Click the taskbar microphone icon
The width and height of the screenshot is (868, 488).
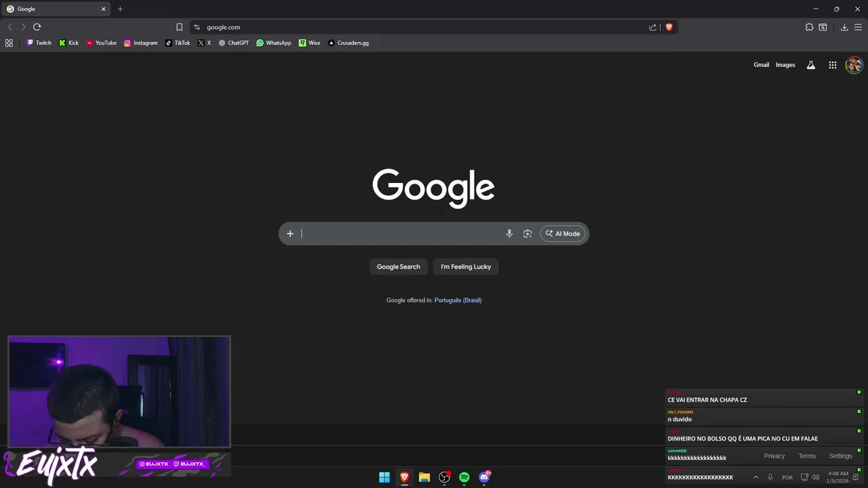[770, 477]
